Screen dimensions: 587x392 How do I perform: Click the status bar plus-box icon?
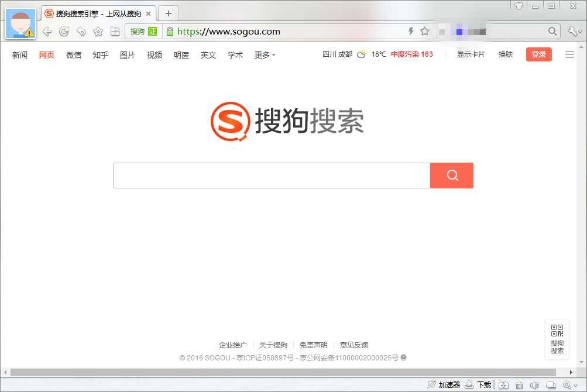(503, 385)
